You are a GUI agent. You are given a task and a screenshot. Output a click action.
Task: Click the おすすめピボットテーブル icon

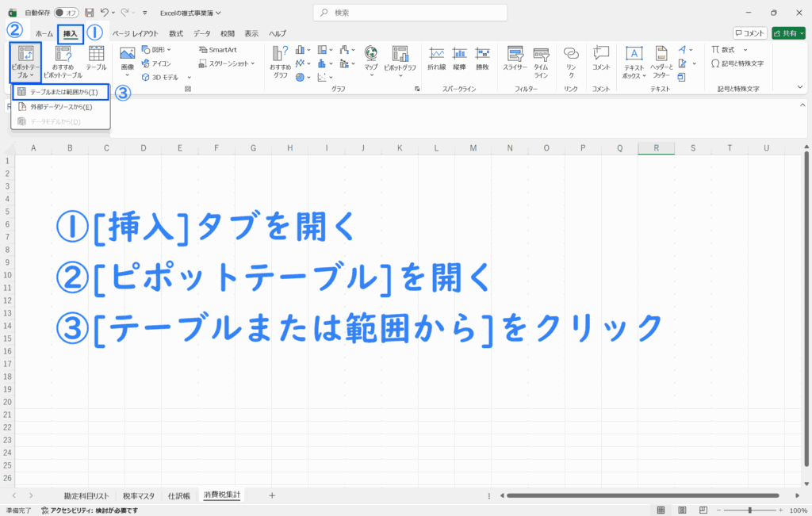point(63,62)
